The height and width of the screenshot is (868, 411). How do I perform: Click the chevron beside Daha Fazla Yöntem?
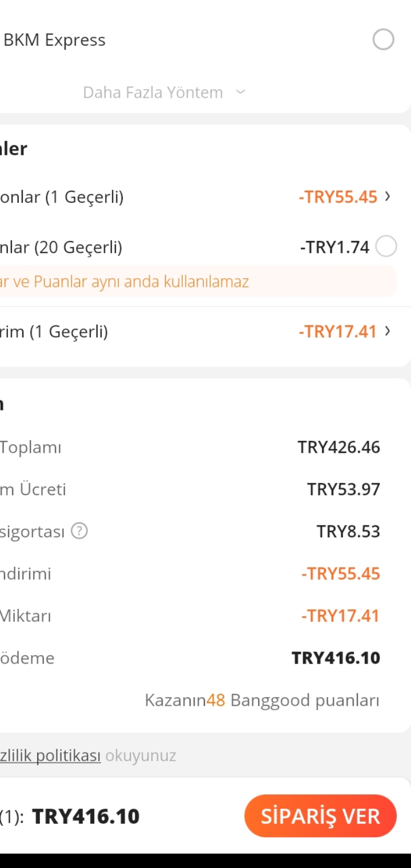(x=240, y=92)
